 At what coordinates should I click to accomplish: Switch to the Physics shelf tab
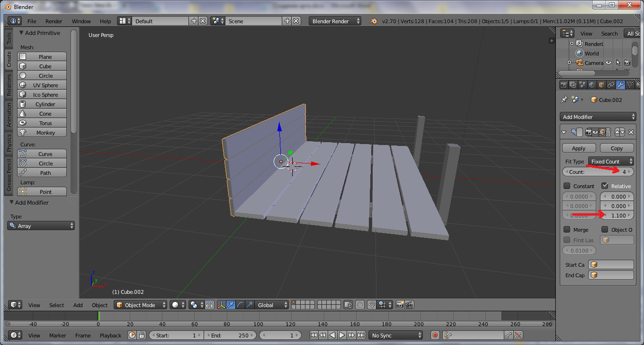pos(9,143)
